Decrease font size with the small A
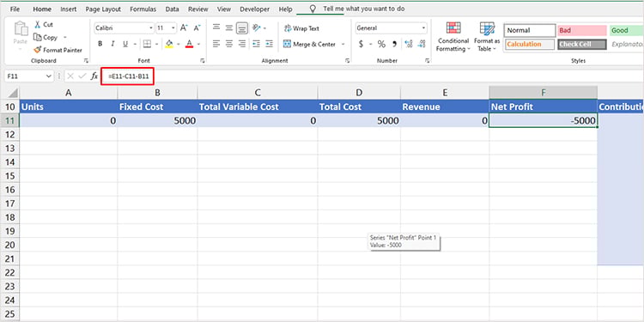The image size is (644, 322). [197, 28]
